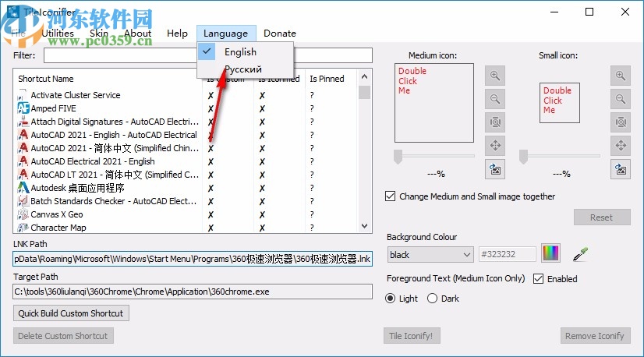Zoom in the small icon
This screenshot has height=357, width=644.
(620, 76)
